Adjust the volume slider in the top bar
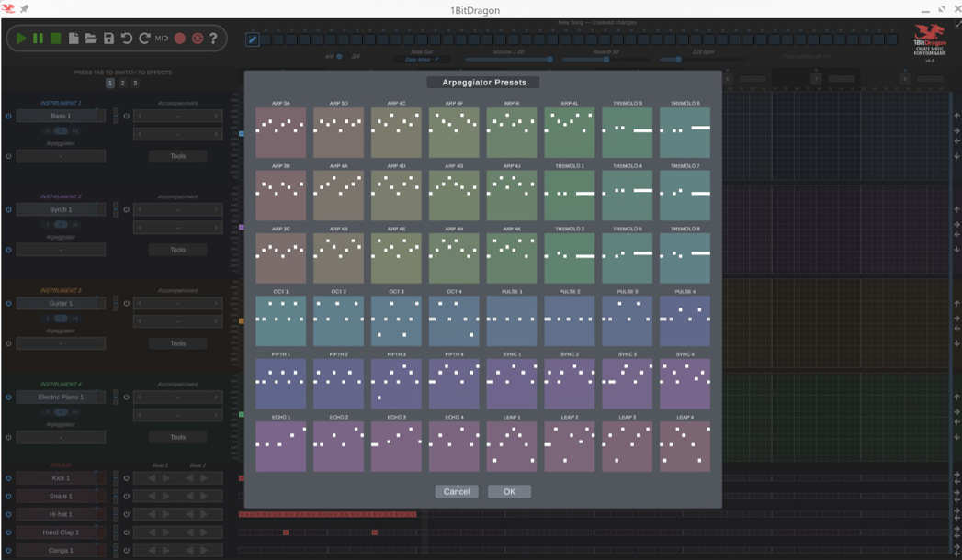The width and height of the screenshot is (962, 560). 509,60
